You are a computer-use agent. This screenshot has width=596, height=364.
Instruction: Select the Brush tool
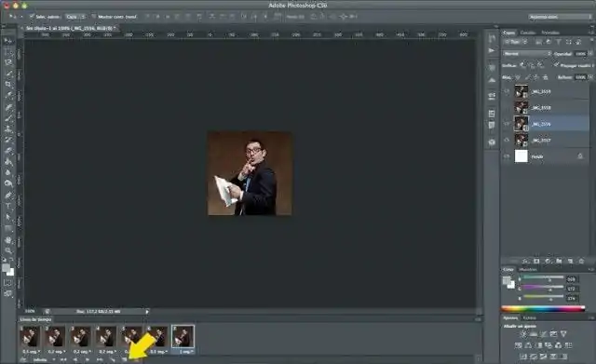[8, 118]
